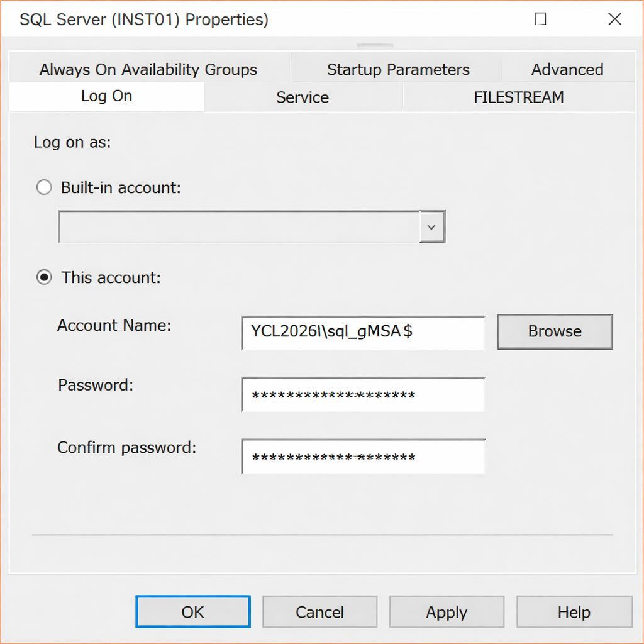644x644 pixels.
Task: Close the SQL Server Properties dialog
Action: click(x=614, y=19)
